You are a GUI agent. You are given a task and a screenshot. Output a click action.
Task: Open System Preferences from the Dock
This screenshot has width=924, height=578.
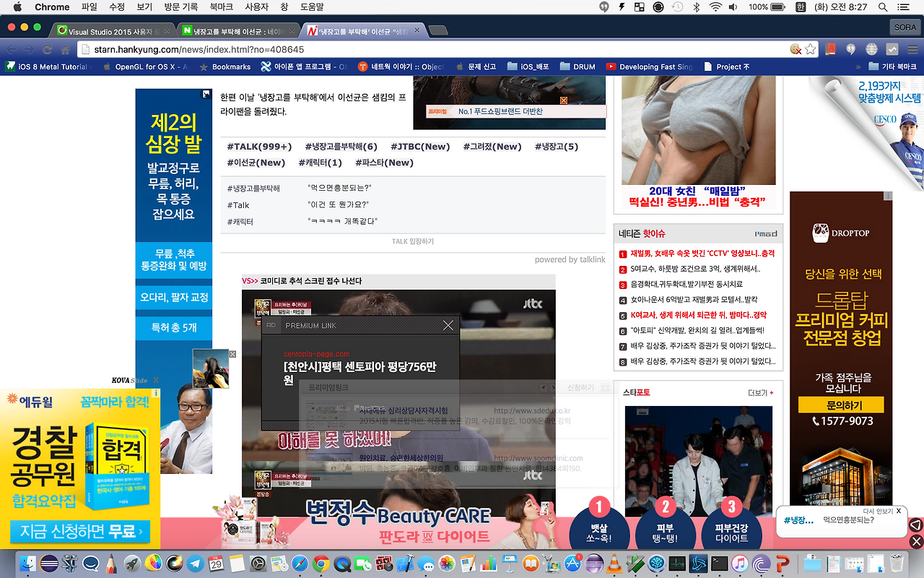[258, 564]
